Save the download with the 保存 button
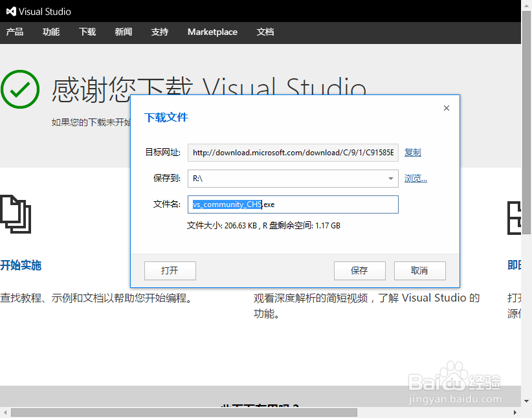The image size is (532, 418). click(359, 270)
